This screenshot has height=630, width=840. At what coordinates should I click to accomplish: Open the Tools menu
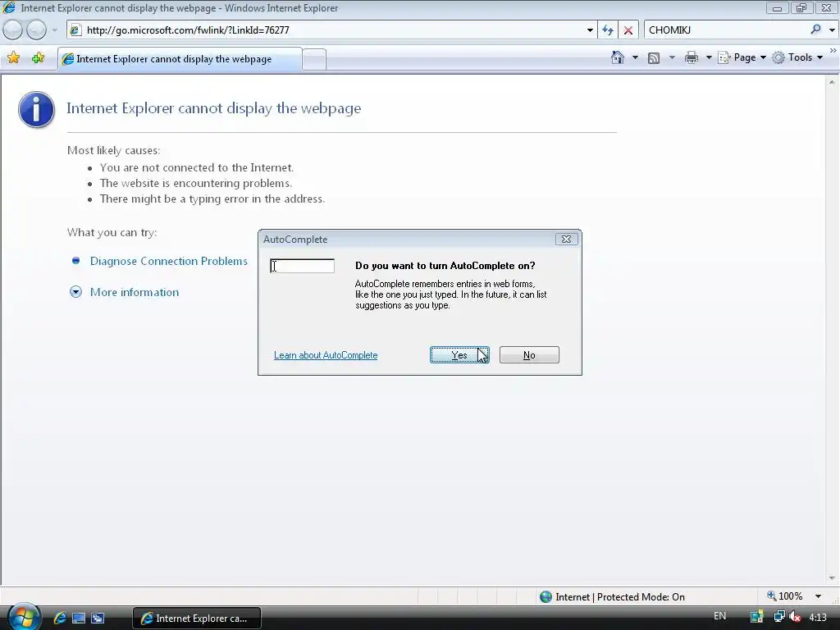point(797,57)
